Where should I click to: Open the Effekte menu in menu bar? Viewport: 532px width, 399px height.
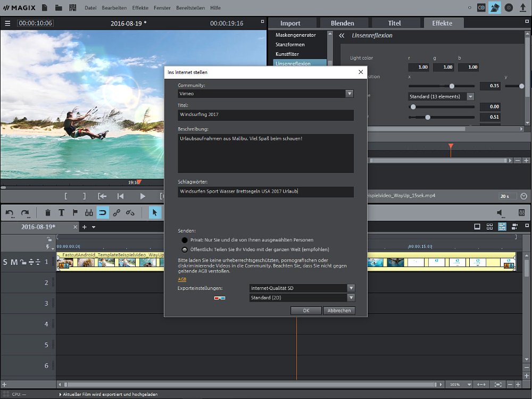pos(140,8)
